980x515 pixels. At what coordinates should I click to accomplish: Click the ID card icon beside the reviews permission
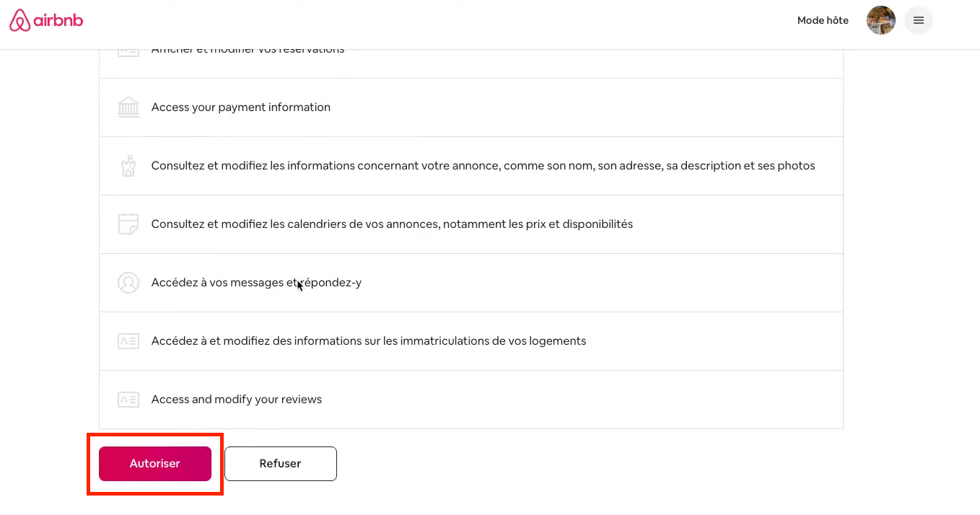click(x=128, y=399)
